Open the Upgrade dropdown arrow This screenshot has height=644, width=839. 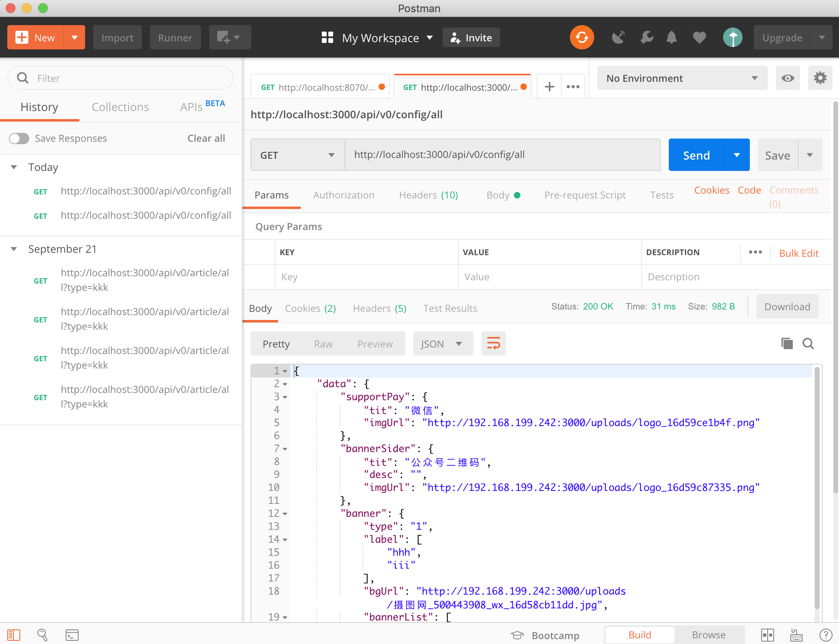(822, 37)
